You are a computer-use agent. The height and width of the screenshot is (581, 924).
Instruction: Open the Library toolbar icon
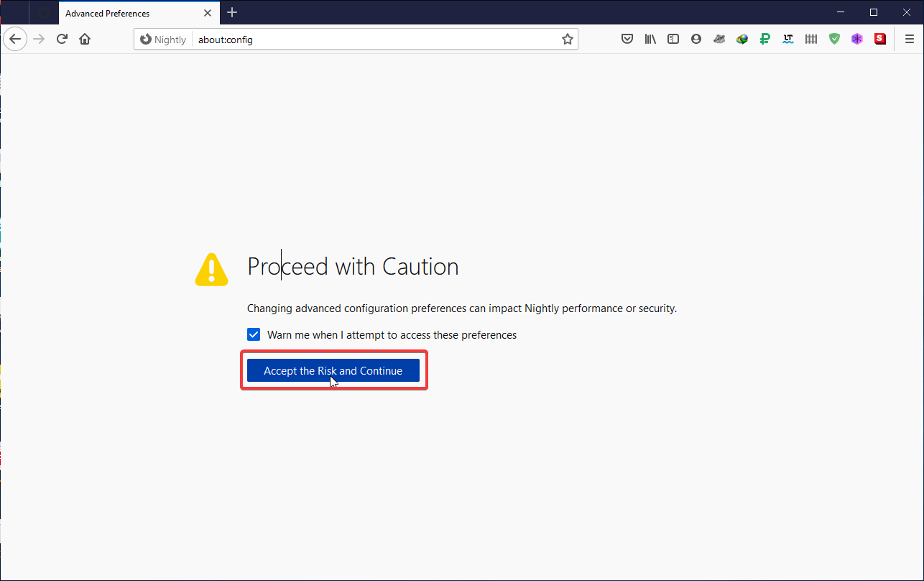point(650,39)
